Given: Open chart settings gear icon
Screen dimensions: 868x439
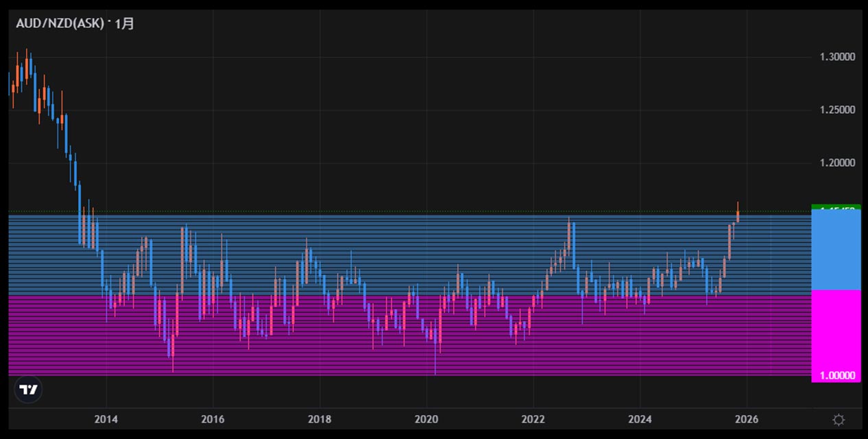Looking at the screenshot, I should pyautogui.click(x=838, y=419).
